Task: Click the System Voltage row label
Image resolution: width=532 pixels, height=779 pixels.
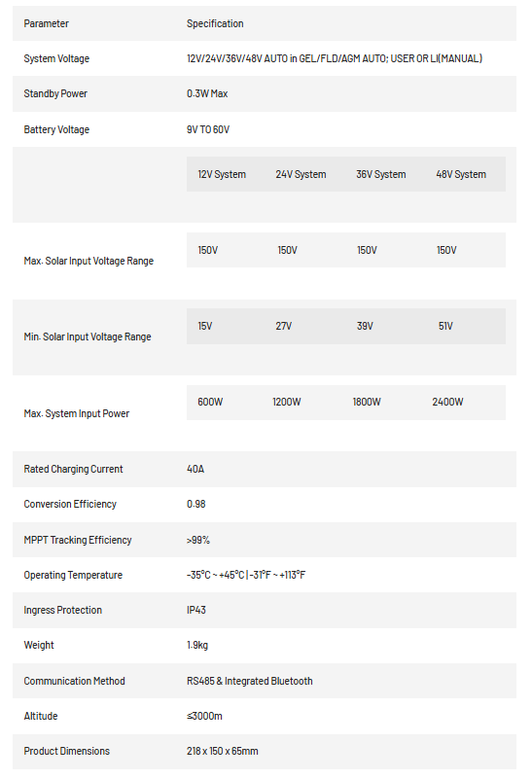Action: pyautogui.click(x=56, y=58)
